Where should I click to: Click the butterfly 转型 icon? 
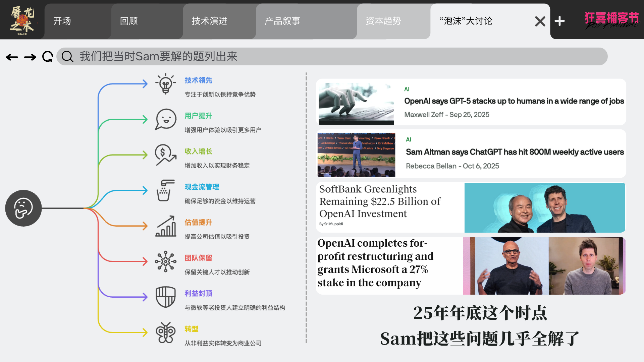coord(165,333)
